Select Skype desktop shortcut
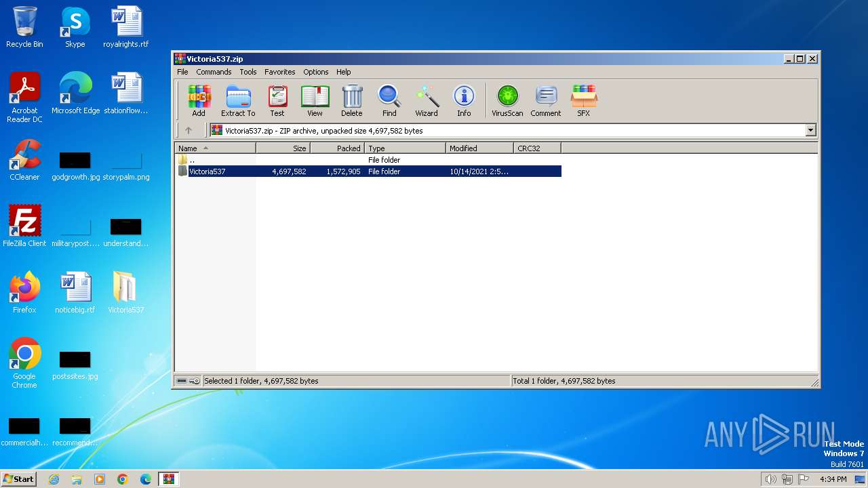Screen dimensions: 868x488 point(75,27)
